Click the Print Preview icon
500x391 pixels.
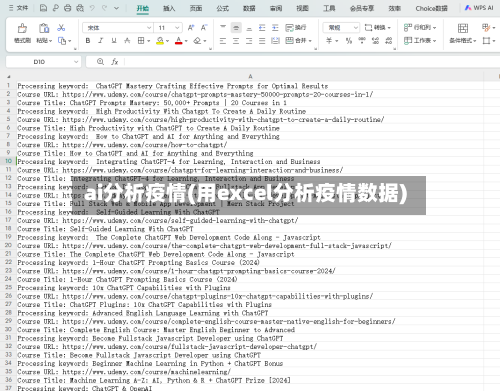80,8
